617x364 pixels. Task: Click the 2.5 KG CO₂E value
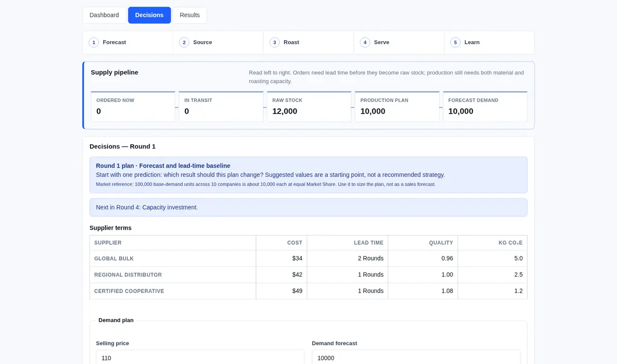[x=518, y=275]
